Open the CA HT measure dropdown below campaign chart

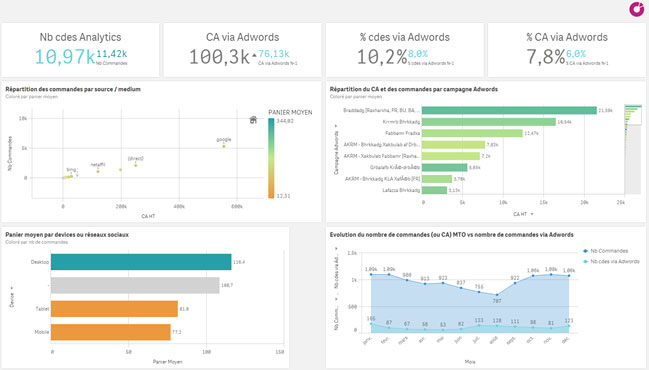click(x=532, y=214)
